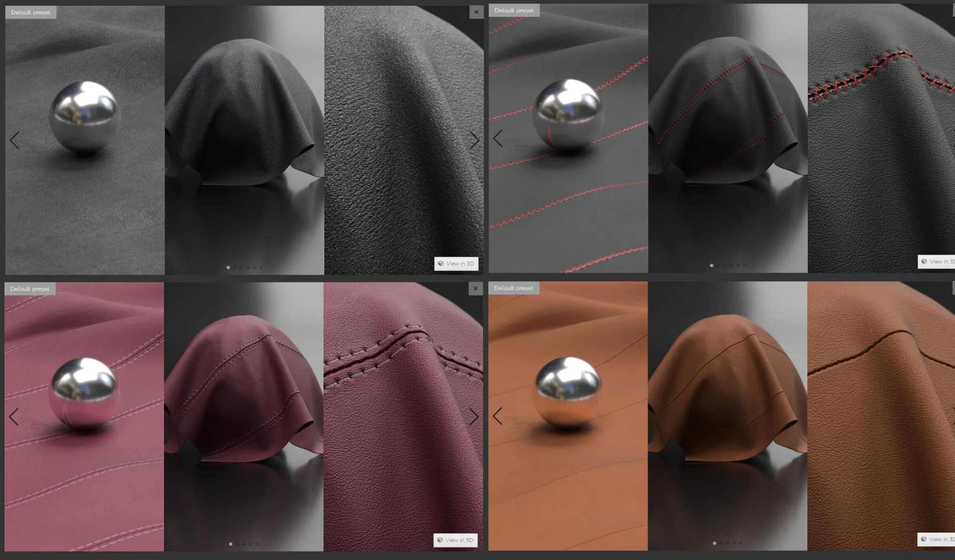The height and width of the screenshot is (560, 955).
Task: Click View in 3D on burgundy leather
Action: tap(455, 540)
